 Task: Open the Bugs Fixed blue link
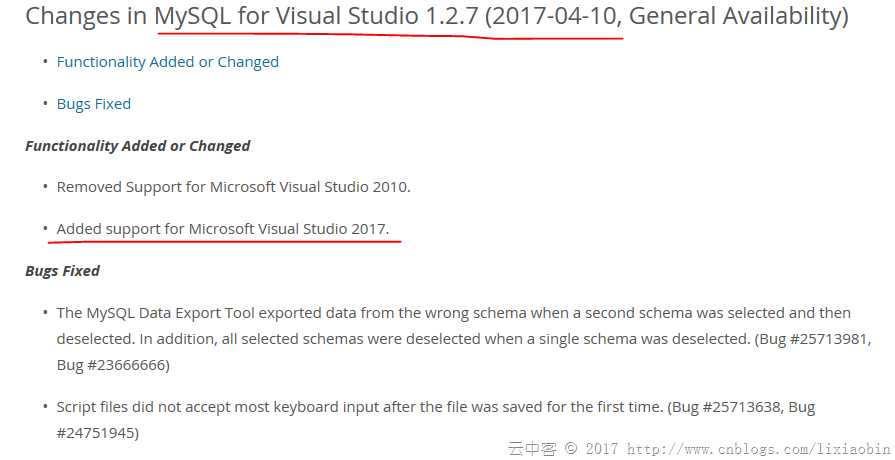point(94,104)
